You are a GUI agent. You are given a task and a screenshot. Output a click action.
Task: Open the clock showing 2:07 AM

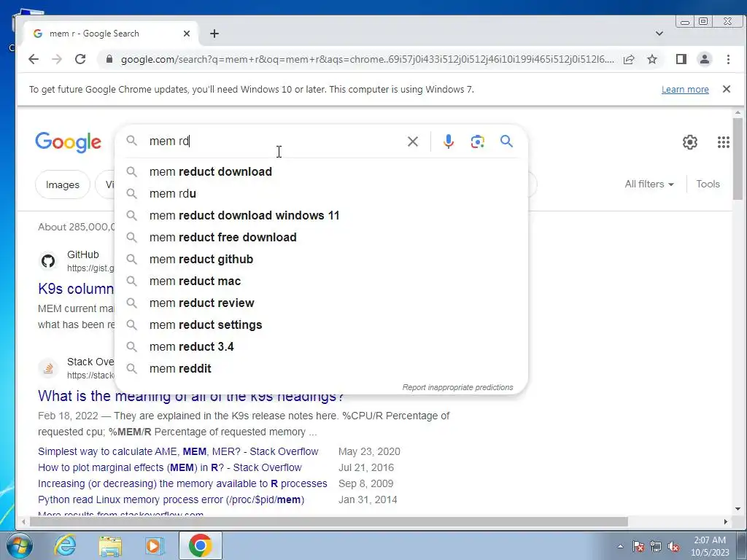pos(710,546)
